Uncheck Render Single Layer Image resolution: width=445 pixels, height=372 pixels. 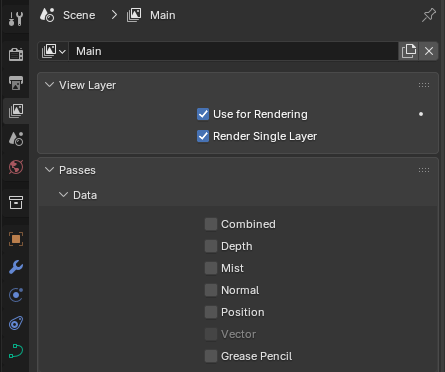(203, 136)
